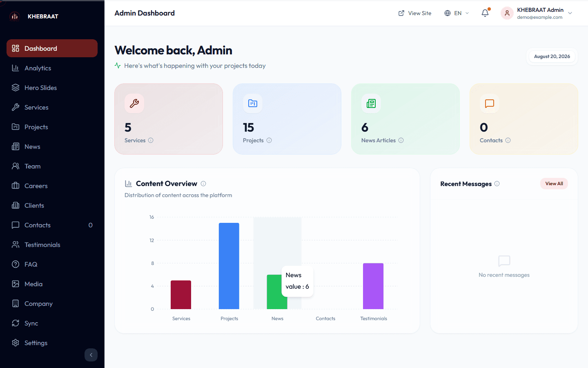Open the Sync page
This screenshot has height=368, width=588.
pyautogui.click(x=52, y=323)
